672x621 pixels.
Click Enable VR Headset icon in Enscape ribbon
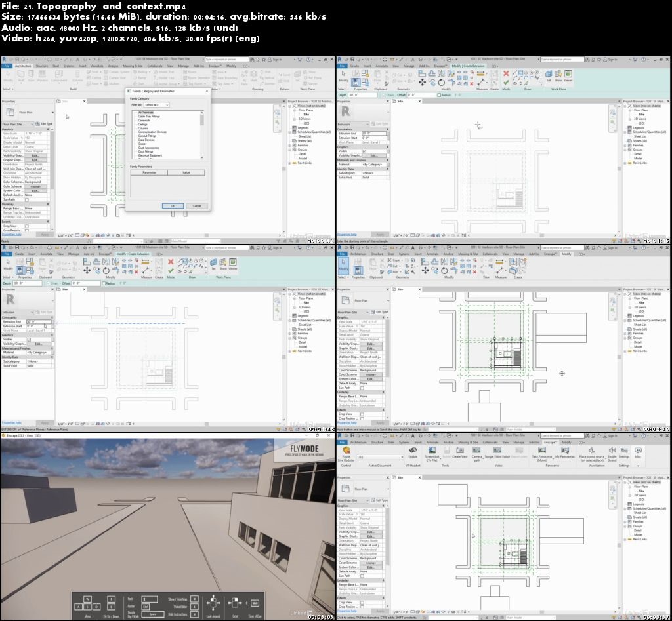413,452
